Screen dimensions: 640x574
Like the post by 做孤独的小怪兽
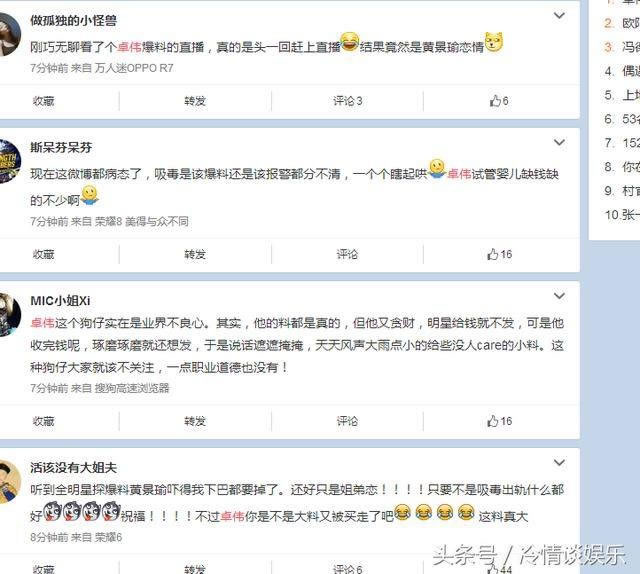coord(499,101)
